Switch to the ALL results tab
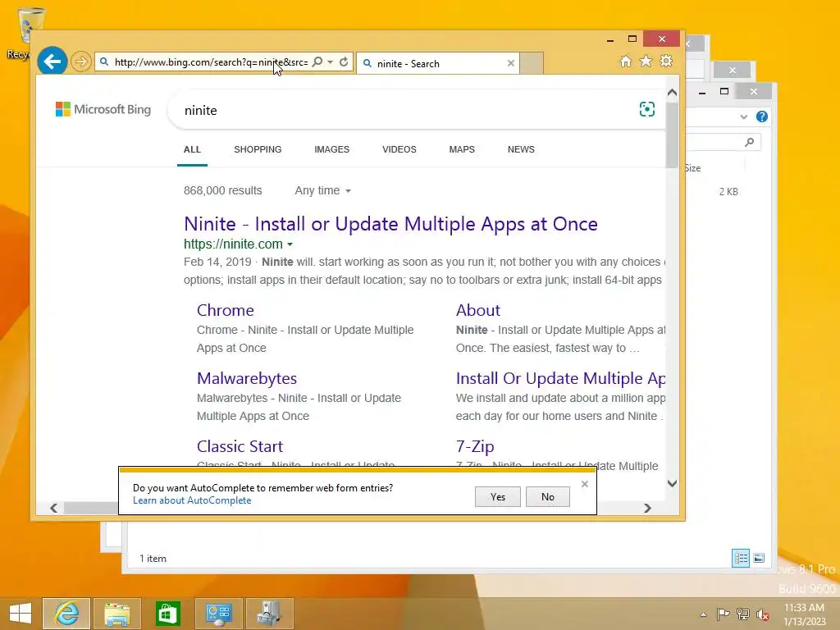 point(192,149)
